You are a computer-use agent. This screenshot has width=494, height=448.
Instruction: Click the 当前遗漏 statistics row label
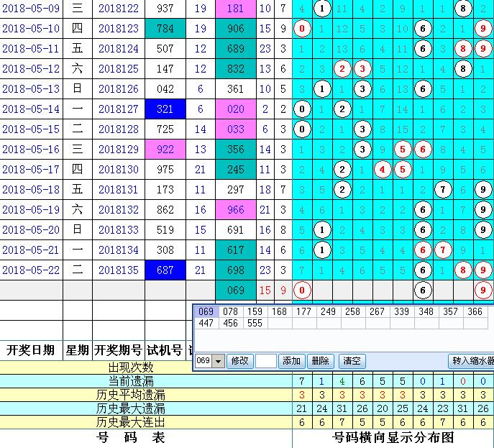pos(131,381)
